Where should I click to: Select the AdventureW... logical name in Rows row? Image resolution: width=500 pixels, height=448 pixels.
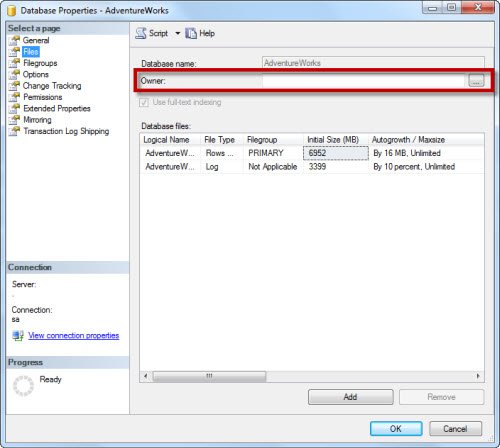coord(170,153)
